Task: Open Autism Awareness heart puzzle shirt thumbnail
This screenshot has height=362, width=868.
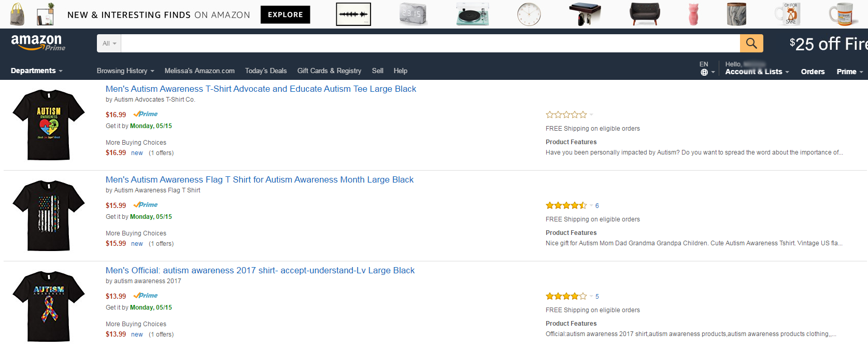Action: click(x=49, y=124)
